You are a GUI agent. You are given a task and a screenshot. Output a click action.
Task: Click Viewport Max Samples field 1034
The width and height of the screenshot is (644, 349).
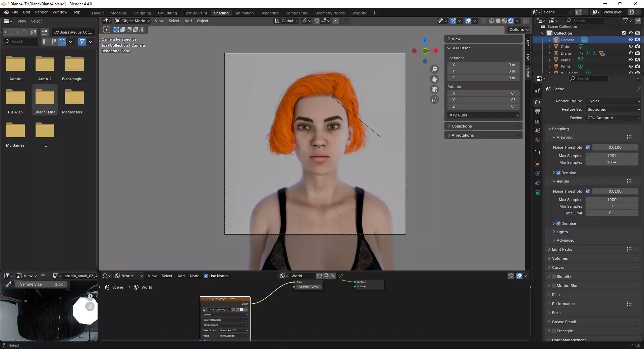click(x=611, y=156)
